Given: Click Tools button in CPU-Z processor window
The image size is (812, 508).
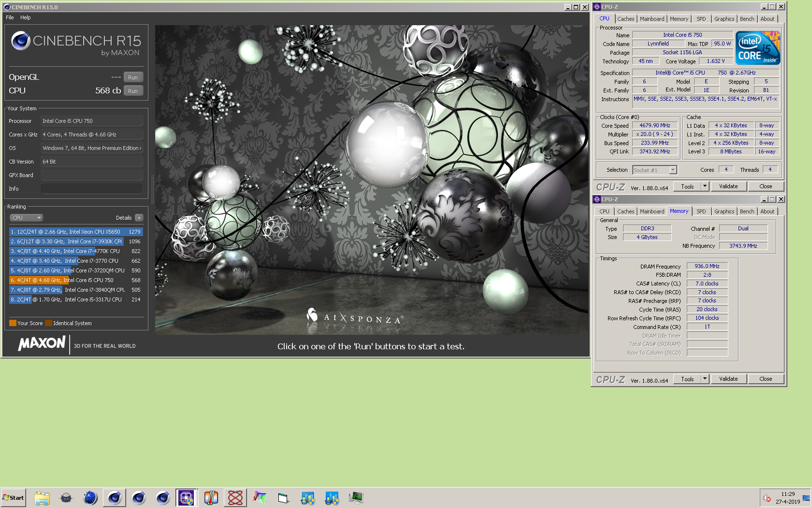Looking at the screenshot, I should pos(687,186).
